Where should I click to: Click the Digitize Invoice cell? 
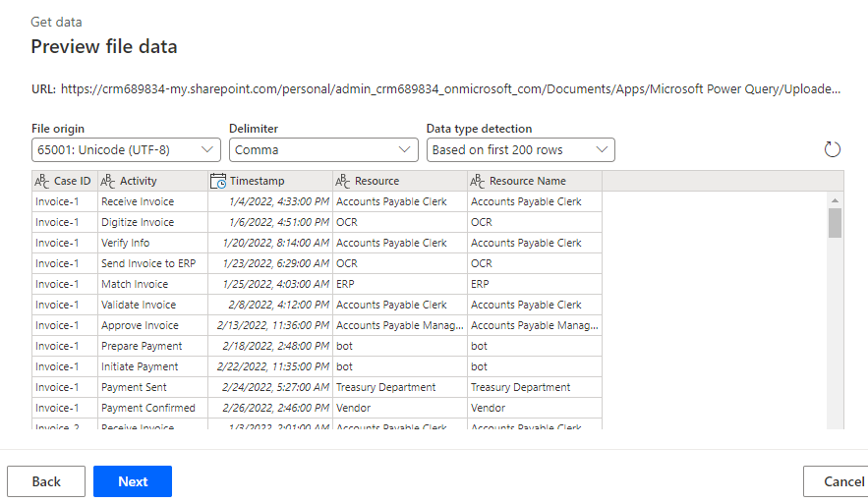coord(152,222)
